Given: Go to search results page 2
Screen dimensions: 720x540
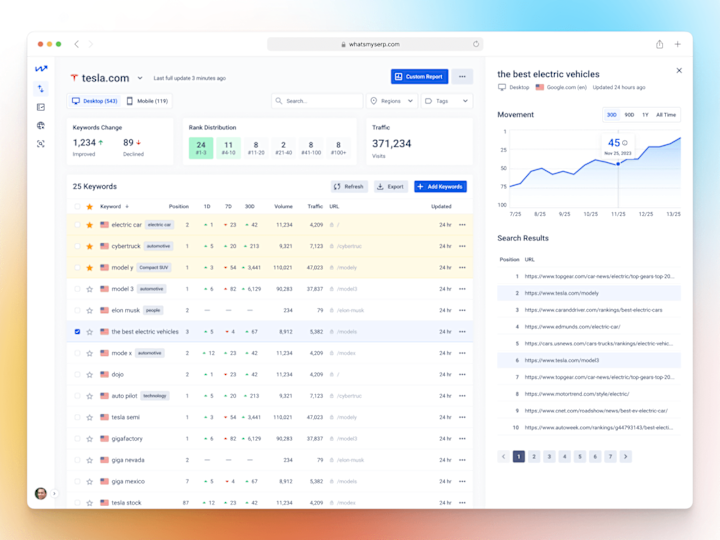Looking at the screenshot, I should [534, 456].
